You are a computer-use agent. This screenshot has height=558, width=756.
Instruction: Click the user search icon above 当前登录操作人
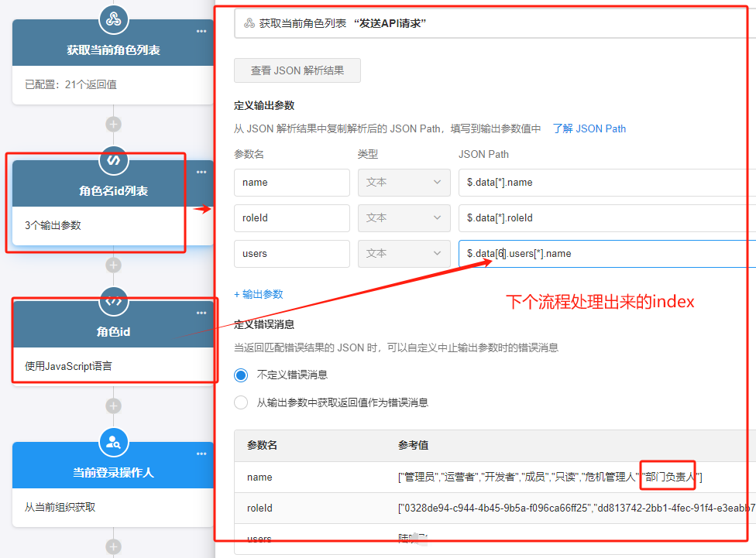(113, 442)
